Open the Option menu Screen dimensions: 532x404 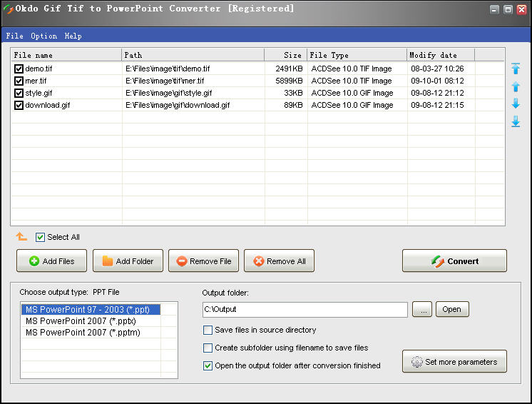44,36
